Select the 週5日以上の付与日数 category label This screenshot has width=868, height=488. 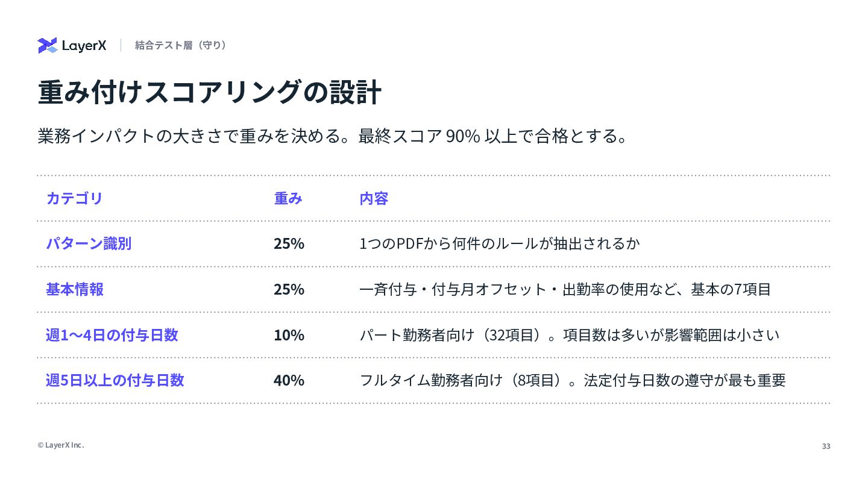(x=115, y=380)
